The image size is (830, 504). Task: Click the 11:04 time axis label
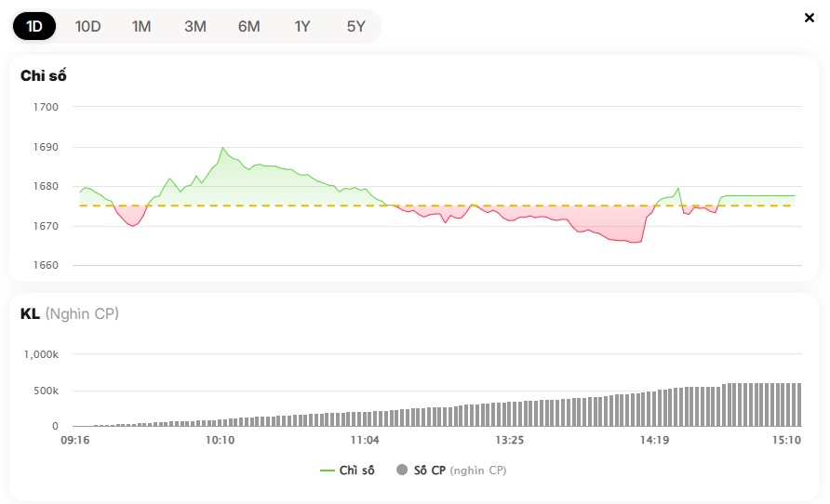click(365, 440)
